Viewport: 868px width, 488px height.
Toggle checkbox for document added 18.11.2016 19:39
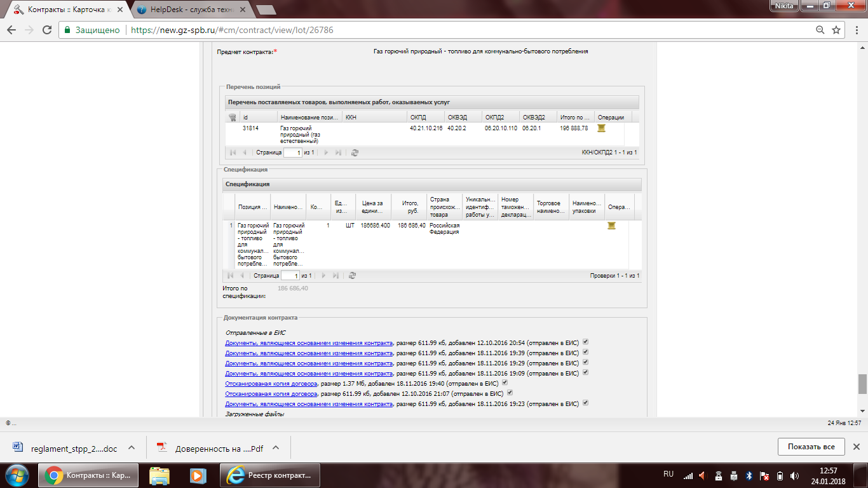(x=585, y=352)
